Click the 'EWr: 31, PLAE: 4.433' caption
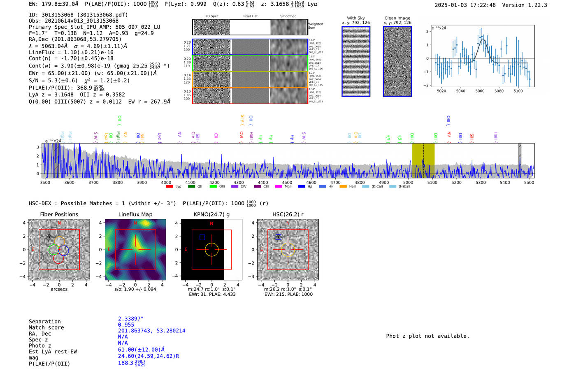Viewport: 576px width, 392px height. point(212,295)
